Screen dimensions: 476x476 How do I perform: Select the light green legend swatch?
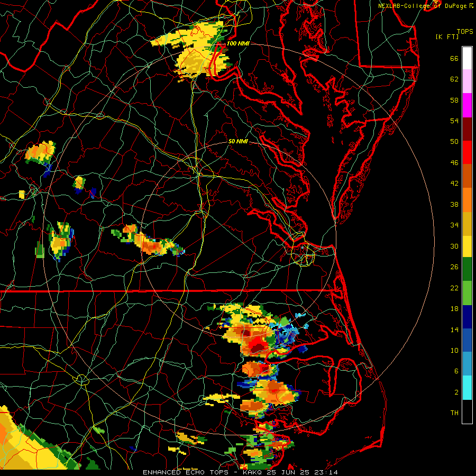click(x=467, y=293)
